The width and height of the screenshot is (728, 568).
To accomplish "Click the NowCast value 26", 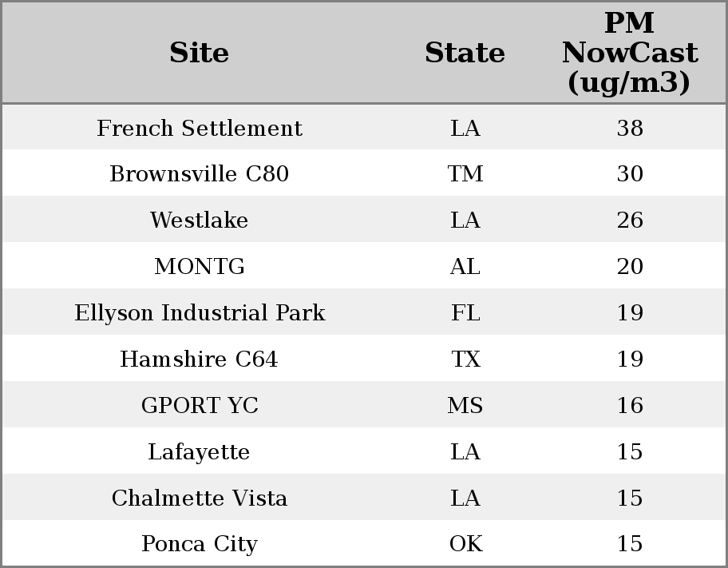I will (x=629, y=220).
